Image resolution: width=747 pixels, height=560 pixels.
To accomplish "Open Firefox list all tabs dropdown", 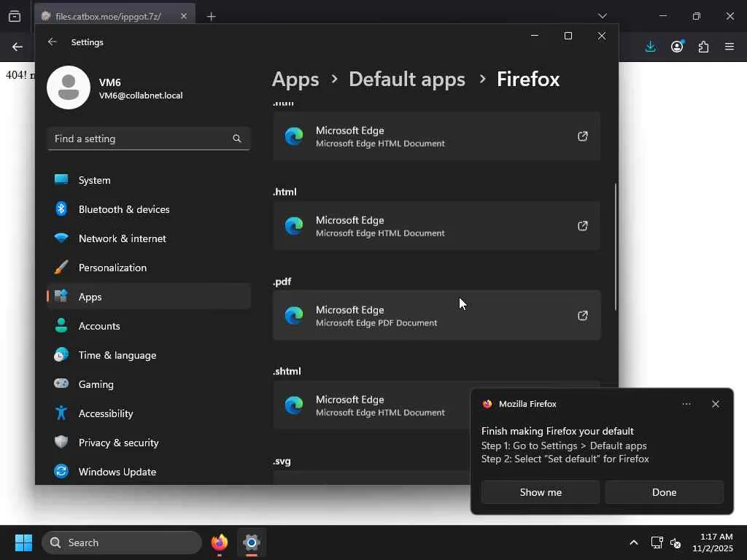I will point(602,16).
